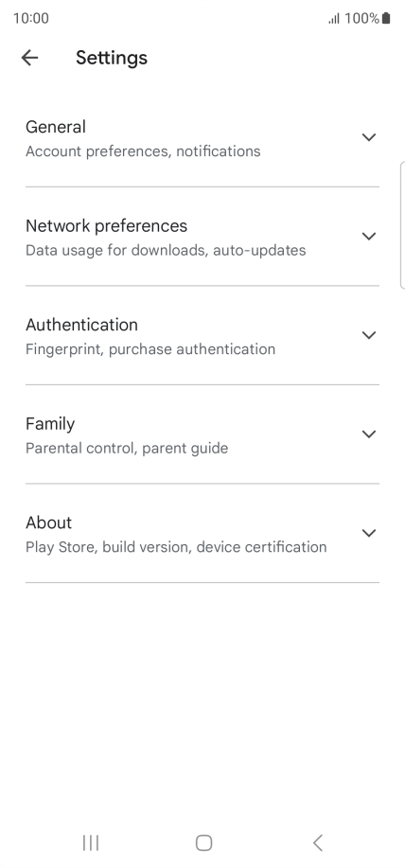
Task: Expand Authentication section via chevron arrow
Action: click(x=368, y=335)
